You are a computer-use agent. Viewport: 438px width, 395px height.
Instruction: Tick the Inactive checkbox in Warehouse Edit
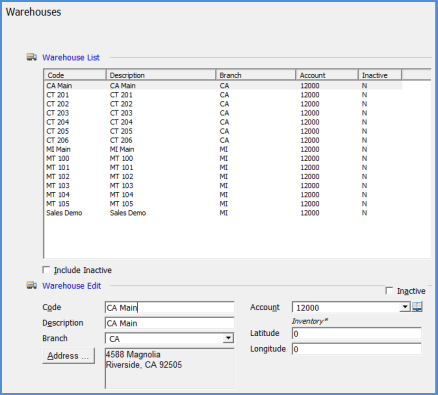tap(389, 291)
